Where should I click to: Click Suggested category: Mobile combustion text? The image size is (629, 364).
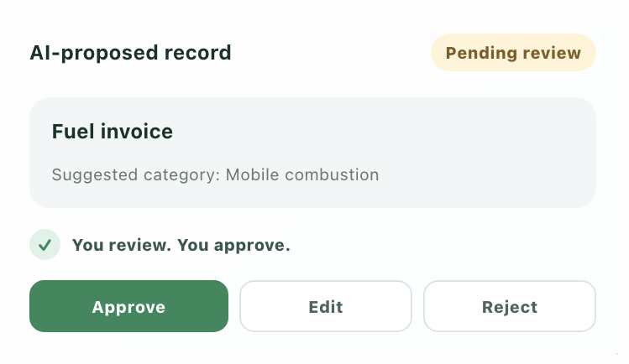(216, 175)
